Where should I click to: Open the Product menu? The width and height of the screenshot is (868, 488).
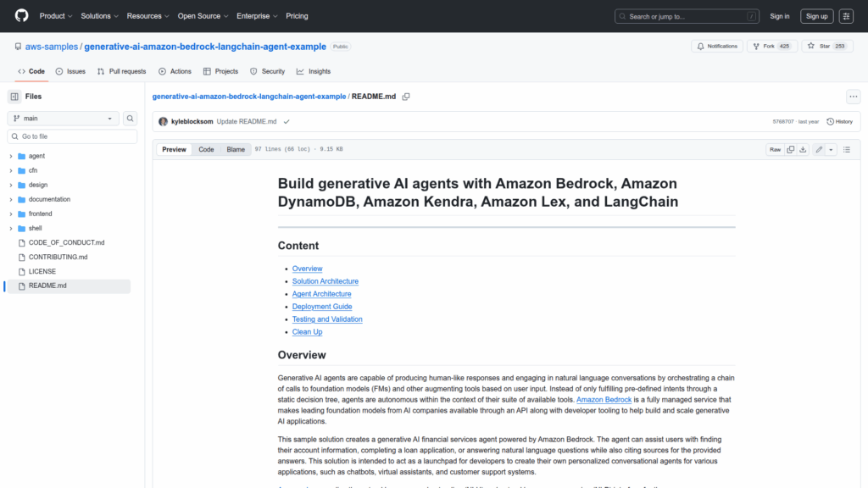(x=55, y=16)
